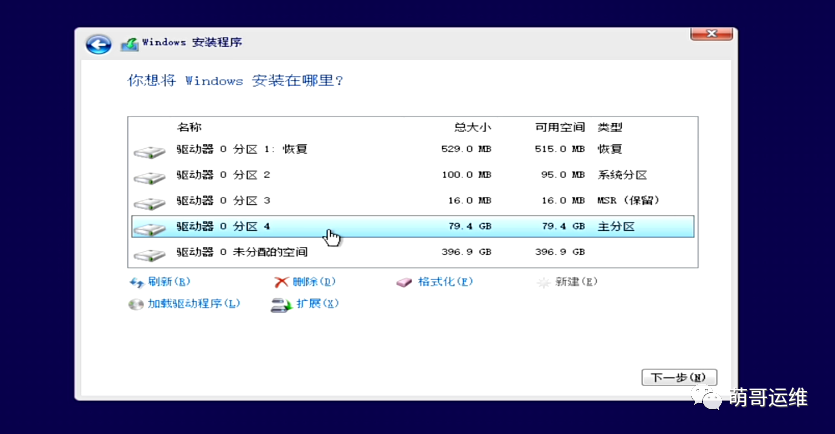Open 加载驱动程序(L)
Viewport: 835px width, 434px height.
194,304
